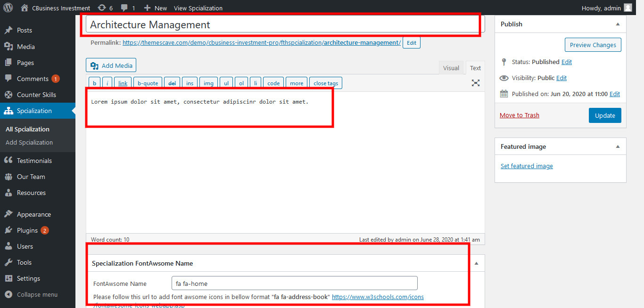Image resolution: width=644 pixels, height=308 pixels.
Task: Open Add Spcialization submenu item
Action: click(x=29, y=142)
